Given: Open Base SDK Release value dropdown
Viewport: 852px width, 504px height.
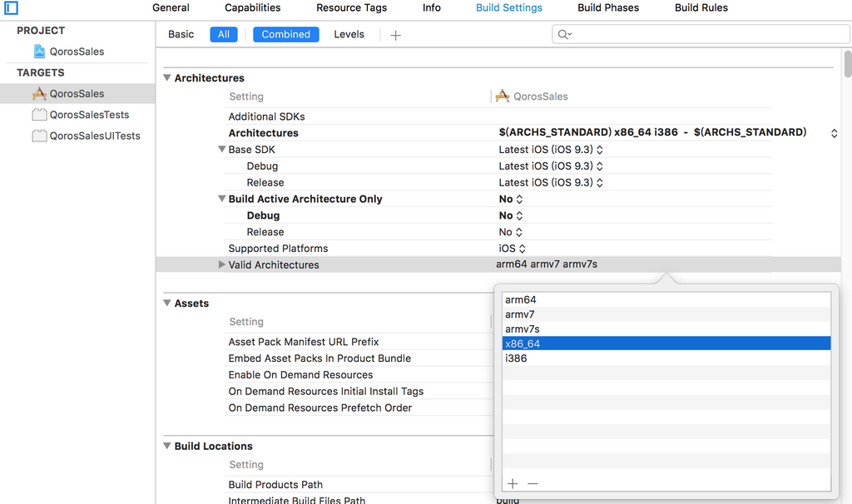Looking at the screenshot, I should 551,182.
